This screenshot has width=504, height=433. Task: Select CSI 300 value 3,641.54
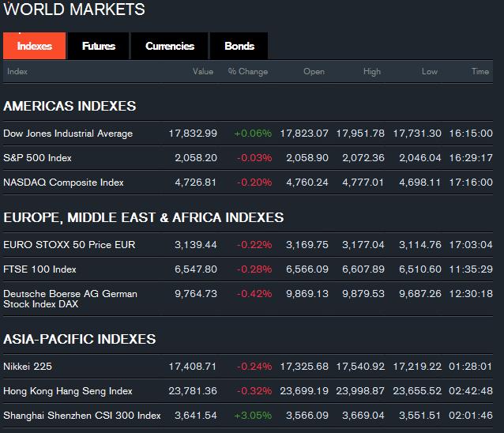coord(196,416)
